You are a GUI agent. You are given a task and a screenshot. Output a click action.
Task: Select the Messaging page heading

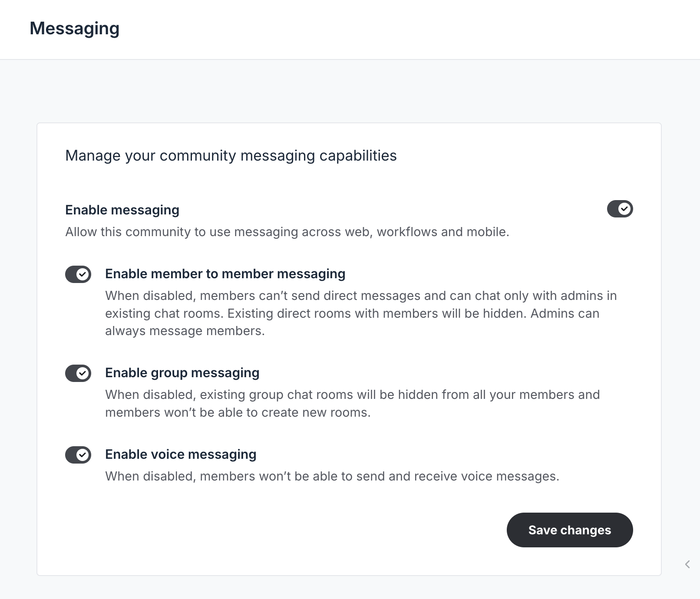click(x=75, y=29)
